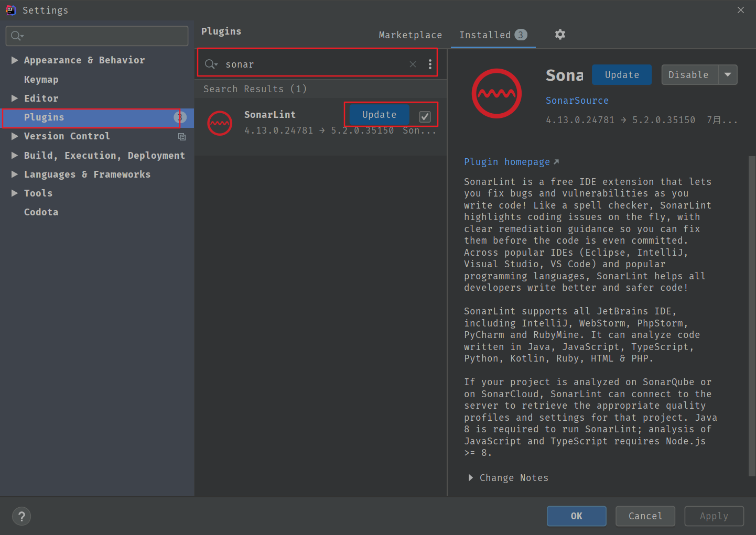756x535 pixels.
Task: Open the dropdown arrow on the Disable button
Action: [x=728, y=74]
